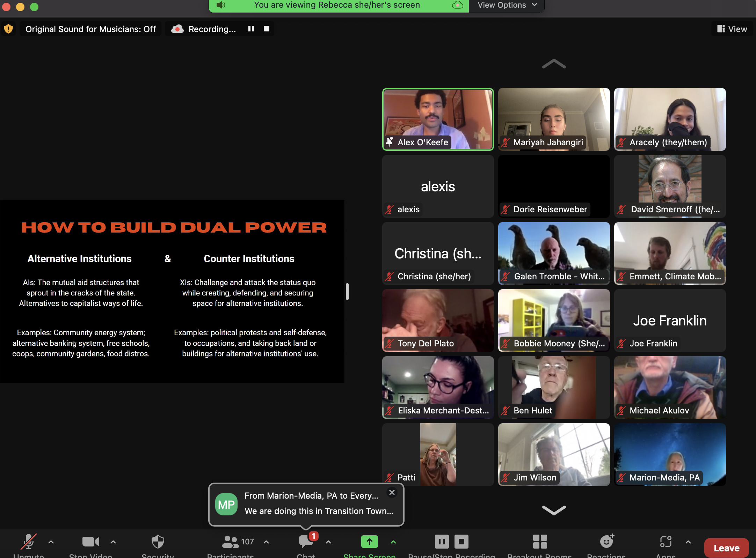Select Marion-Media, PA video tile
Viewport: 756px width, 558px height.
(670, 455)
